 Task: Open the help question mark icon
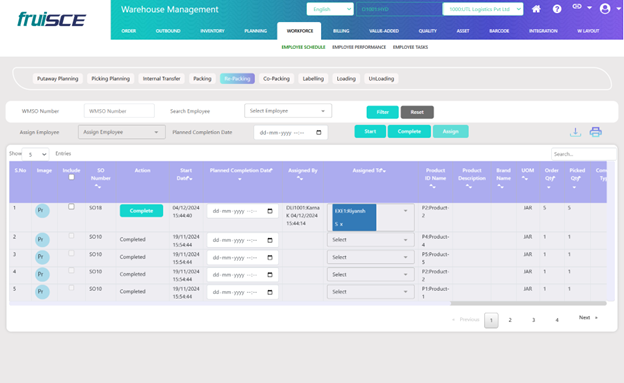click(x=557, y=9)
